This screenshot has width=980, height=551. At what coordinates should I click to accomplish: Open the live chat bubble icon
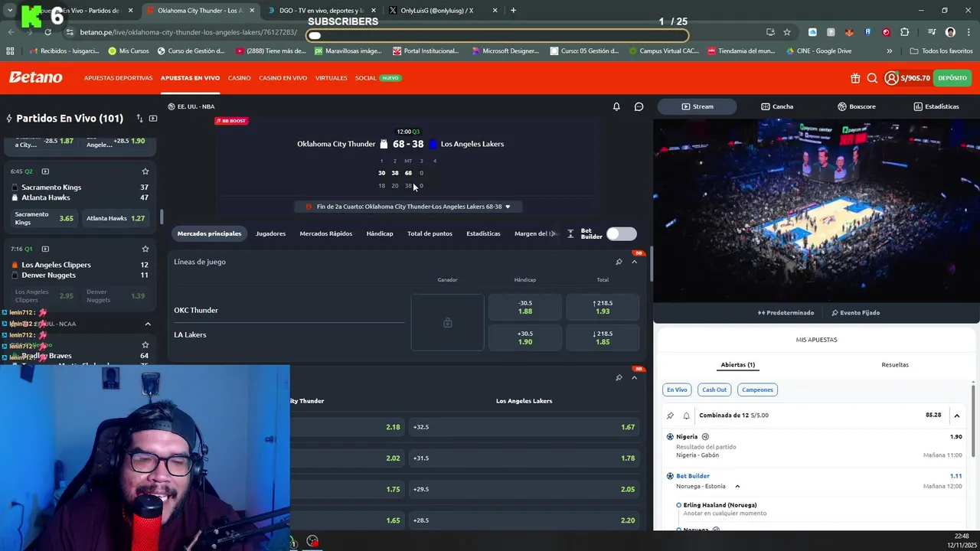639,106
